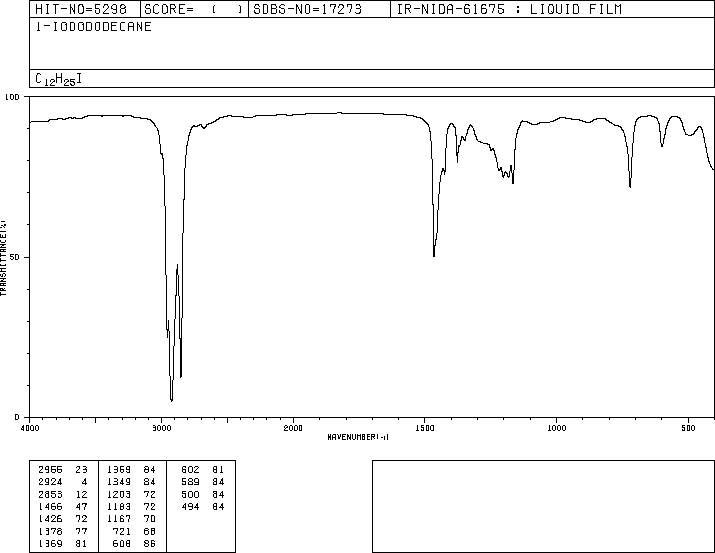Image resolution: width=715 pixels, height=553 pixels.
Task: Click the IR-NIDA-61675 : LIQUID FILM label
Action: pos(509,9)
